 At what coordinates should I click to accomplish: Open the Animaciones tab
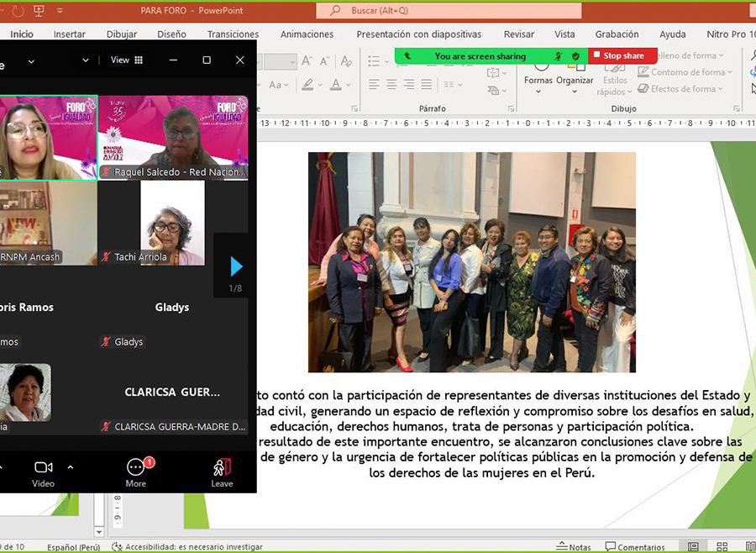pos(307,34)
